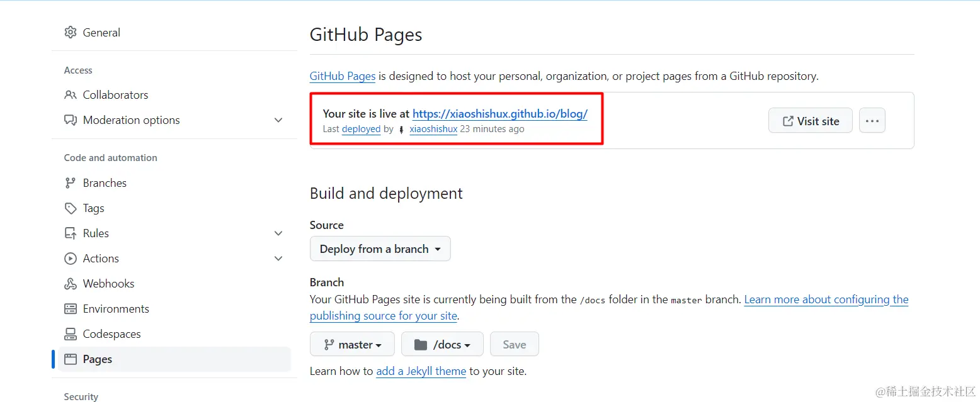Open the master branch dropdown
The height and width of the screenshot is (402, 980).
352,345
